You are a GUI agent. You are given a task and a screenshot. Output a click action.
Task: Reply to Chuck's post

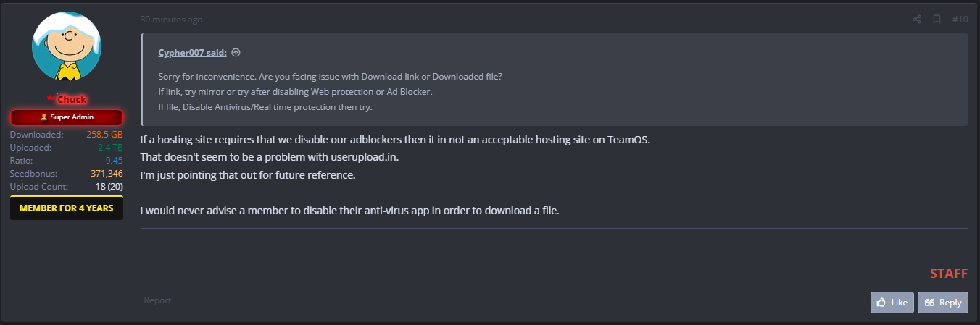942,303
